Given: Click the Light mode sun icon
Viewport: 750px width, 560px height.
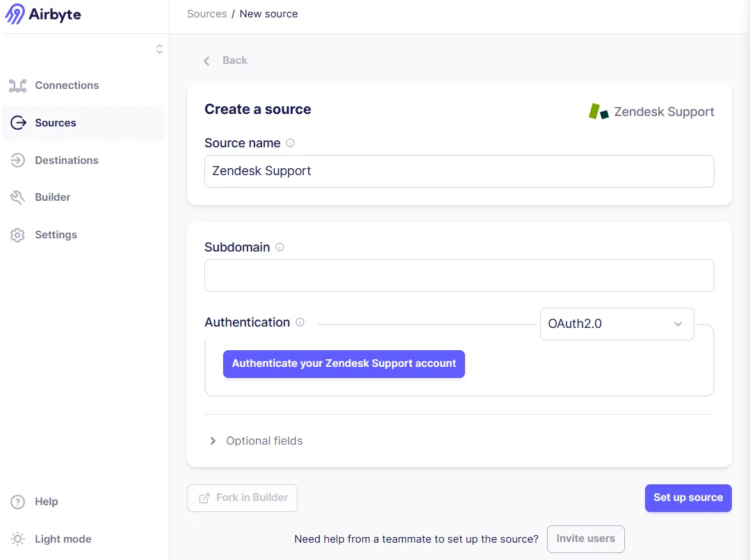Looking at the screenshot, I should pyautogui.click(x=17, y=539).
